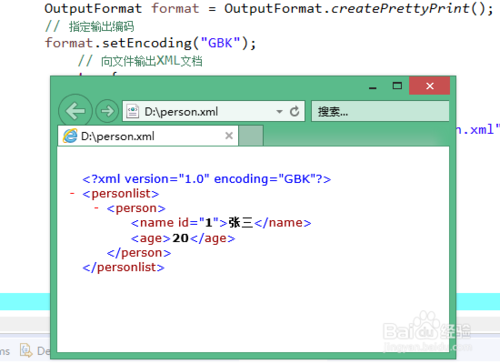The image size is (500, 364).
Task: Close the browser window
Action: pyautogui.click(x=430, y=86)
